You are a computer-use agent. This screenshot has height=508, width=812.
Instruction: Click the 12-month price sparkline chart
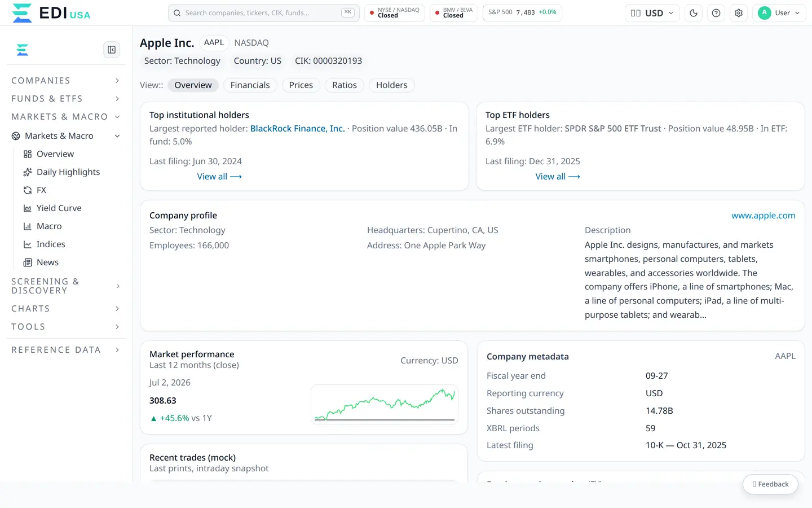tap(385, 404)
